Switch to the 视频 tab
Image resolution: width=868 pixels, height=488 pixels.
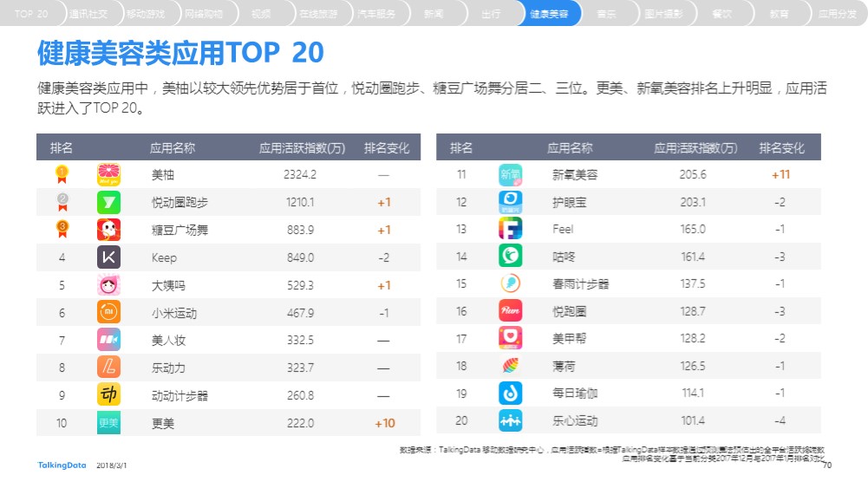261,13
